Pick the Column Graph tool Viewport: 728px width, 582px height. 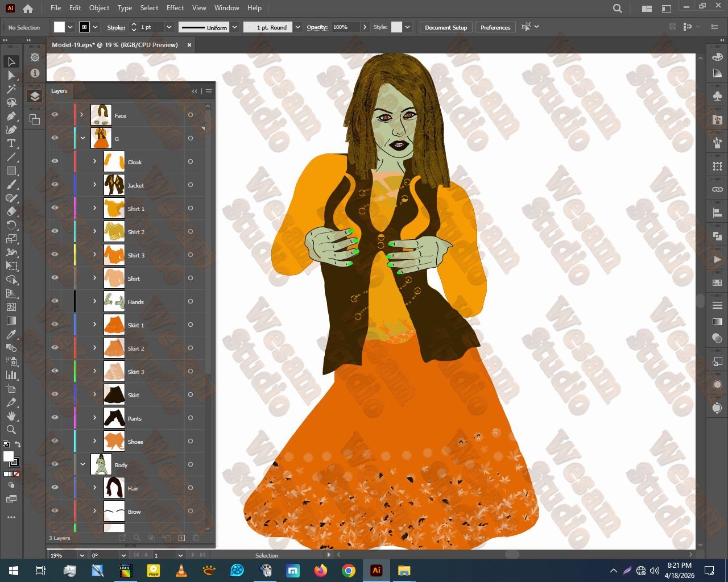point(11,375)
